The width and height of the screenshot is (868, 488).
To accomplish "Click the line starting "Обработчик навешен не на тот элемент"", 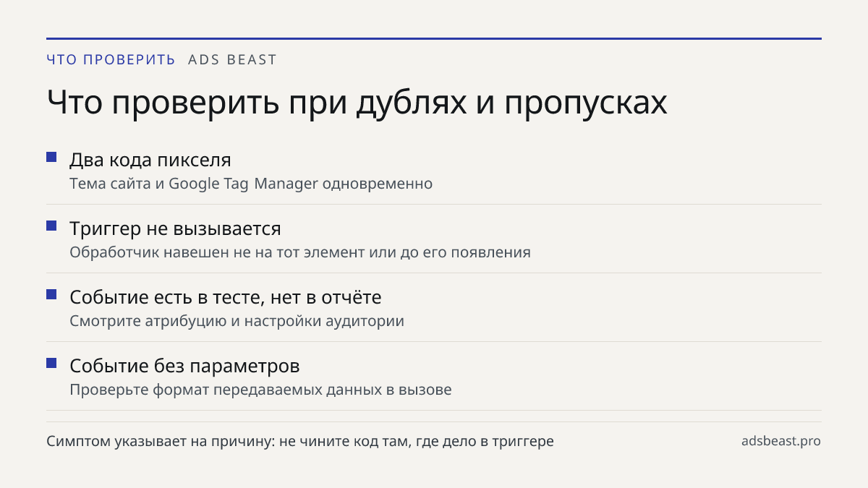I will click(300, 252).
